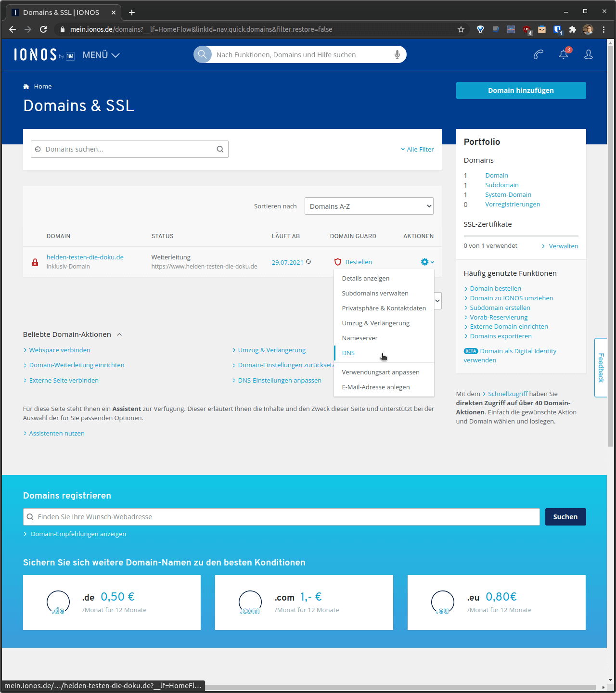
Task: Click Assistenten nutzen link
Action: (57, 433)
